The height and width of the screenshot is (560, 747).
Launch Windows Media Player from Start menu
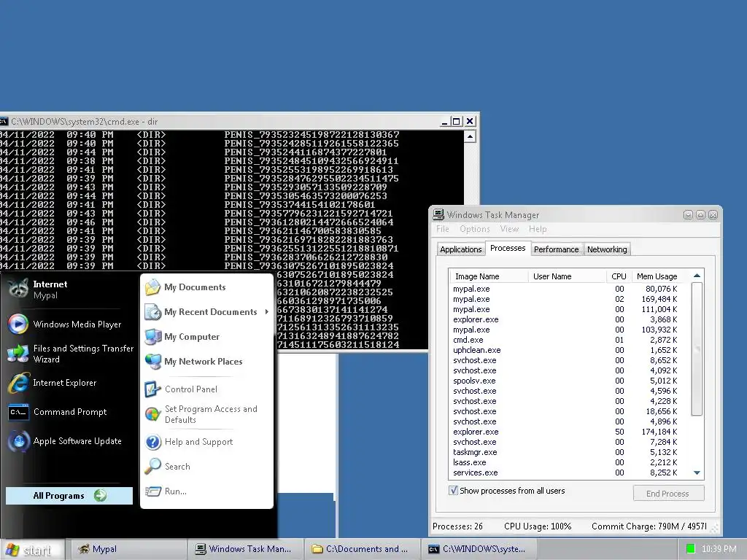click(x=65, y=324)
